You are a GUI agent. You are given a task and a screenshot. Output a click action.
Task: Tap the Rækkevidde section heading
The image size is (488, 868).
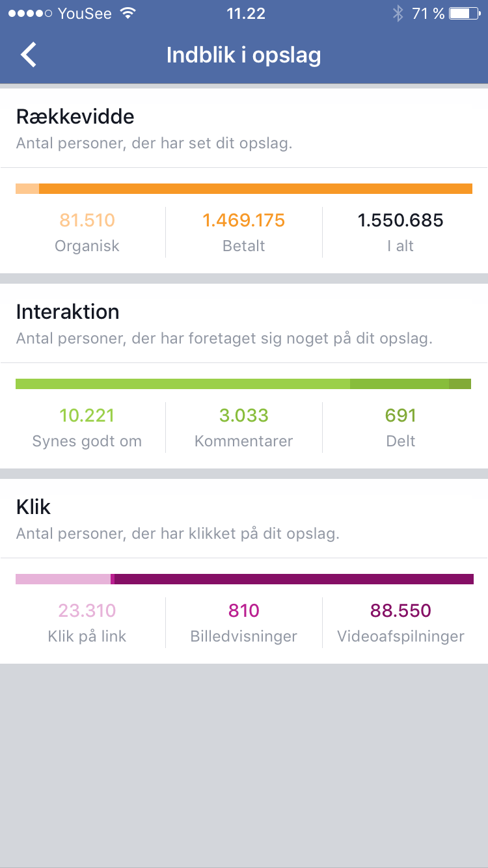coord(75,116)
